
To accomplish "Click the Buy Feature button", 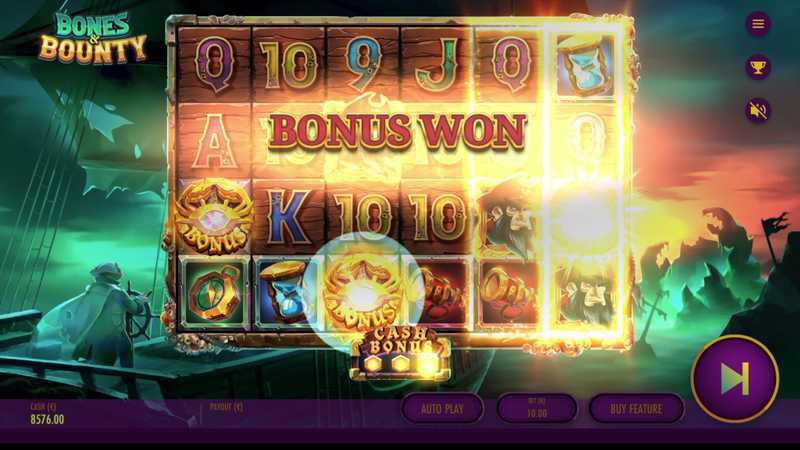I will [636, 409].
